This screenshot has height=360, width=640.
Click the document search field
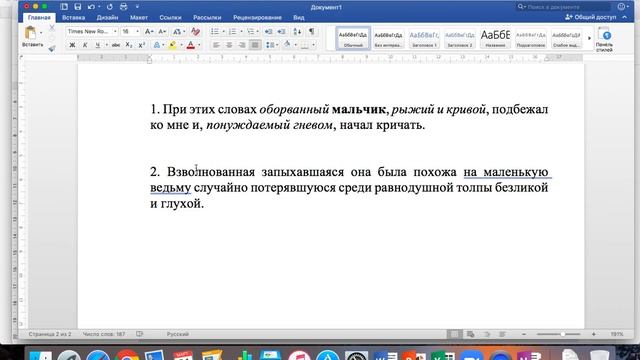point(563,7)
